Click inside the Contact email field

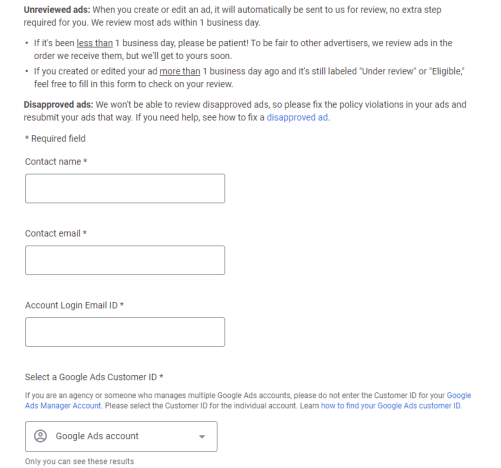(x=125, y=260)
